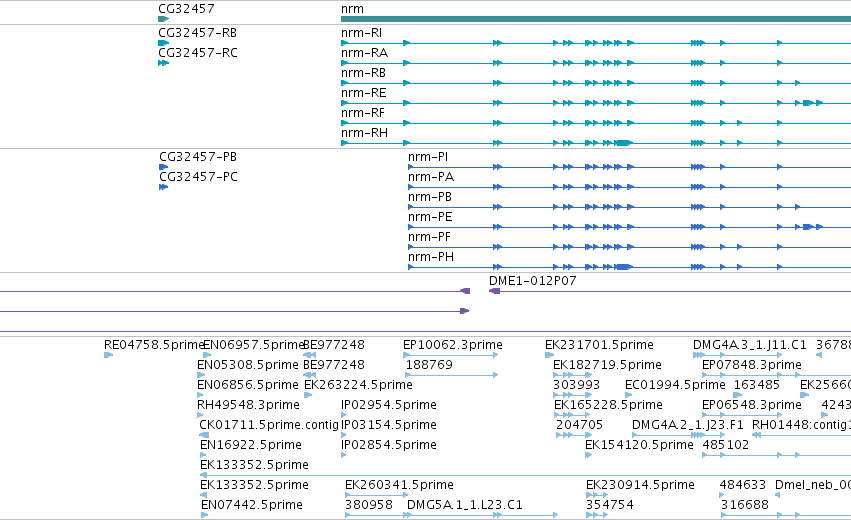This screenshot has width=851, height=520.
Task: Select transcript CG32457-RC label
Action: 198,53
